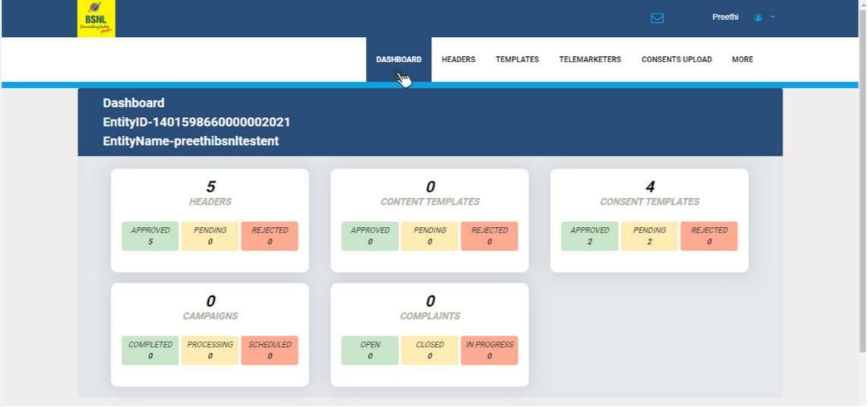
Task: Click the HEADERS card title
Action: [x=210, y=202]
